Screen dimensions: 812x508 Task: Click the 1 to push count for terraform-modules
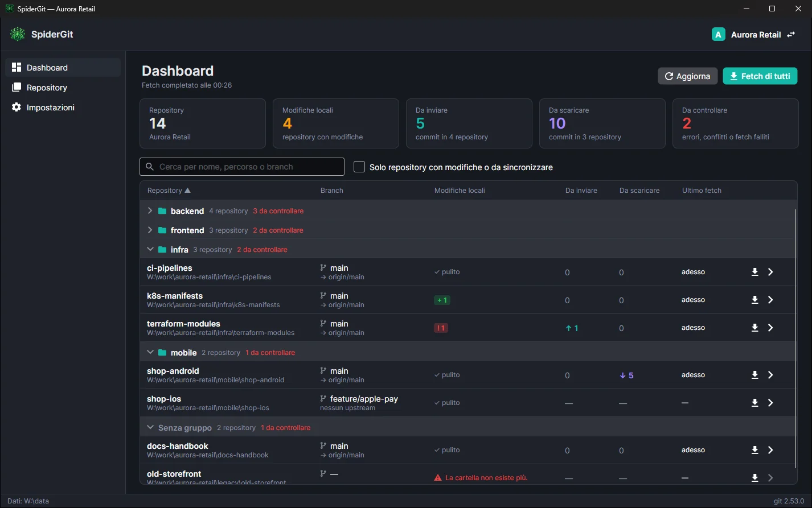572,328
